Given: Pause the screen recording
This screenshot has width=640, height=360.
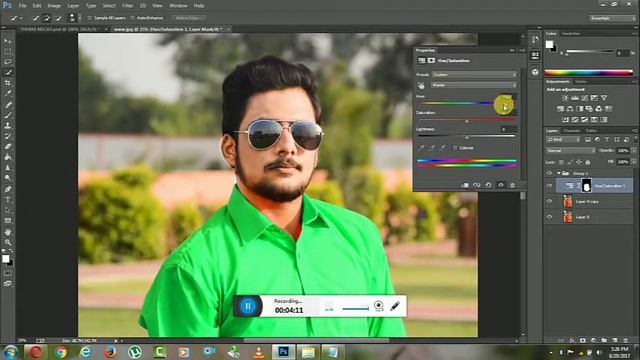Looking at the screenshot, I should [x=248, y=306].
